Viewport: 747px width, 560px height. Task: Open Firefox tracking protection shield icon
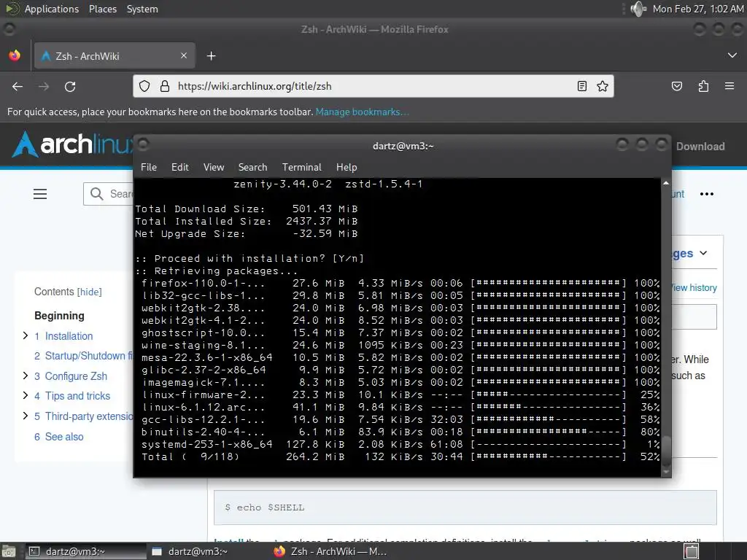pyautogui.click(x=144, y=86)
